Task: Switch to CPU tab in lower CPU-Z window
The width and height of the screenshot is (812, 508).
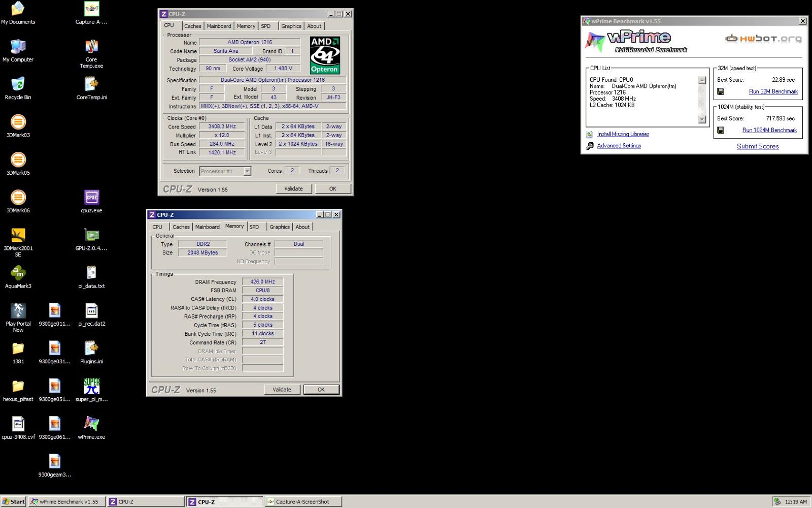Action: [157, 227]
